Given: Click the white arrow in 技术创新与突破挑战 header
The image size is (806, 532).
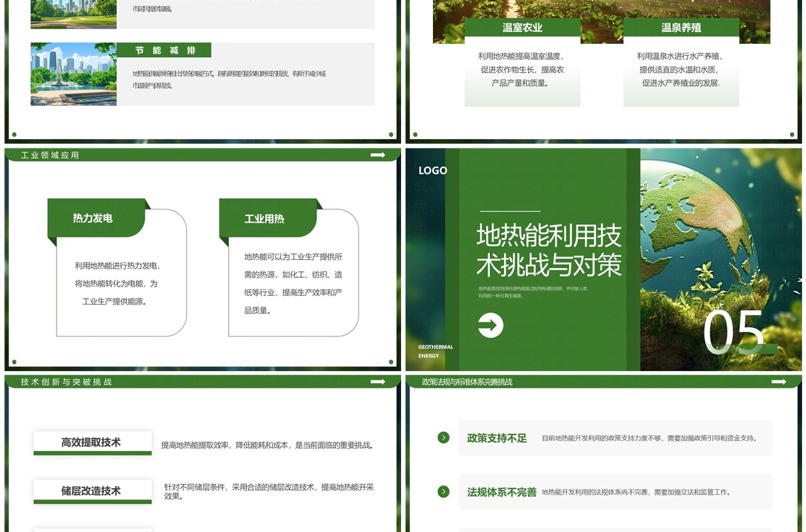Looking at the screenshot, I should tap(378, 382).
